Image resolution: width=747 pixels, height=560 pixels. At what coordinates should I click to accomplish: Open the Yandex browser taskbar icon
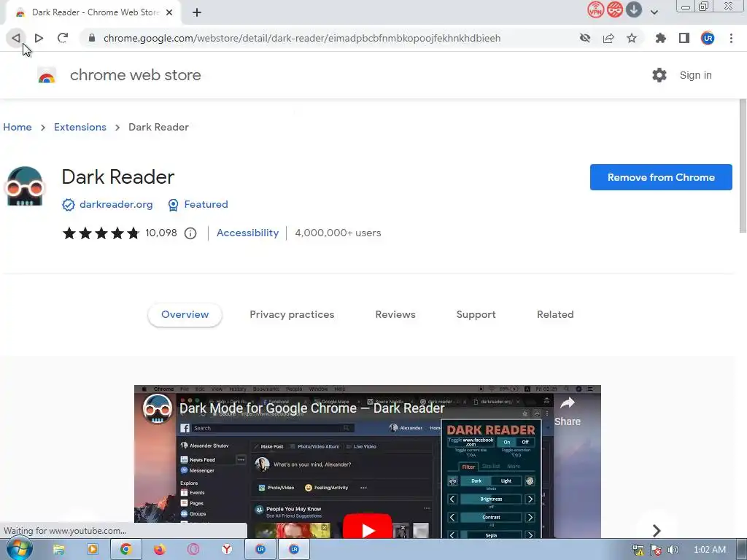[227, 550]
